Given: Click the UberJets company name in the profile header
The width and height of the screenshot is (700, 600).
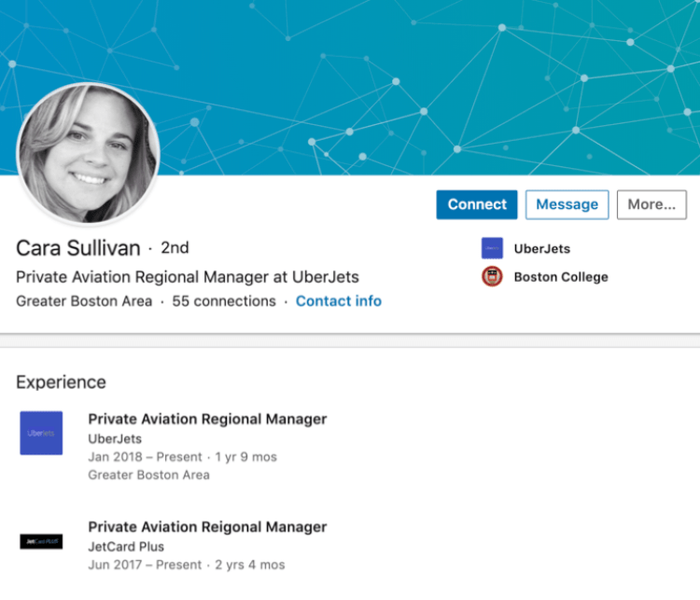Looking at the screenshot, I should pyautogui.click(x=541, y=249).
